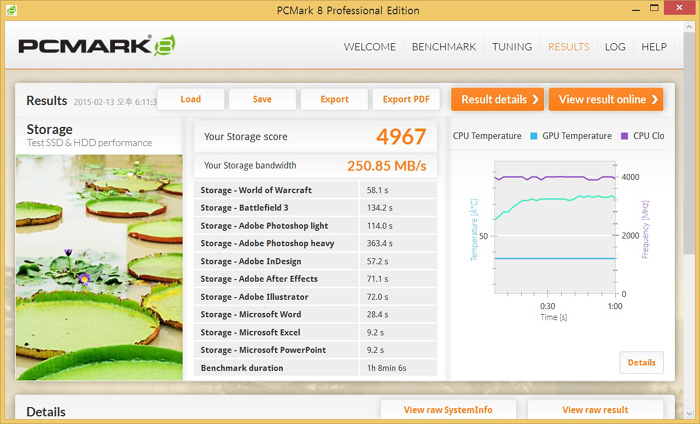Open the WELCOME tab
Screen dimensions: 700x424
[370, 47]
